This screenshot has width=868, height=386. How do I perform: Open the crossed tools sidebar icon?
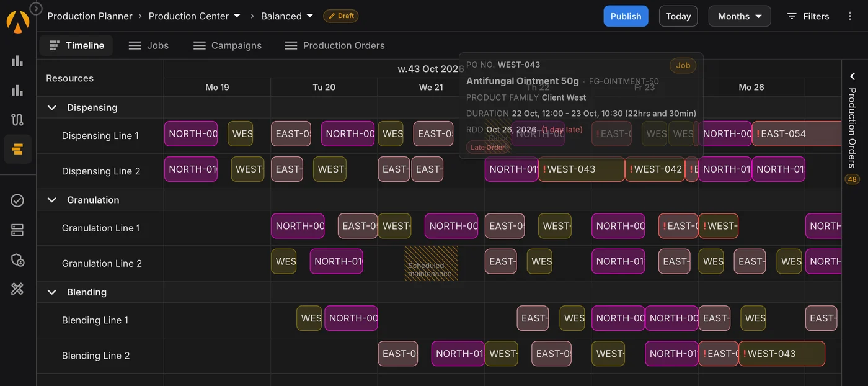pos(17,289)
